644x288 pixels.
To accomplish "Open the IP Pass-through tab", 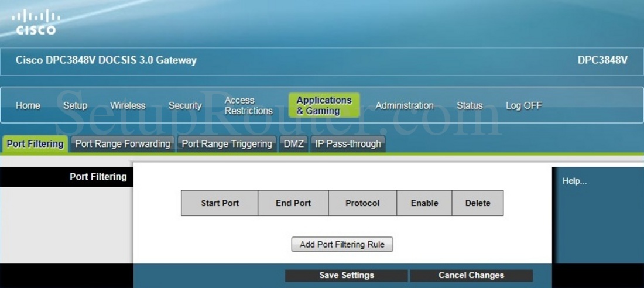I will point(348,144).
